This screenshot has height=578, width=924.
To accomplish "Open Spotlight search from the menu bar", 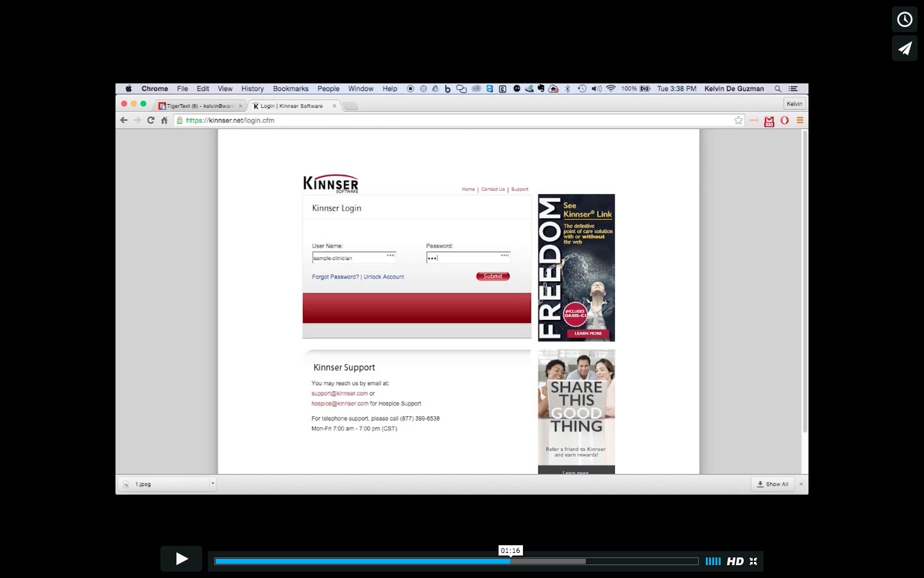I will tap(777, 89).
